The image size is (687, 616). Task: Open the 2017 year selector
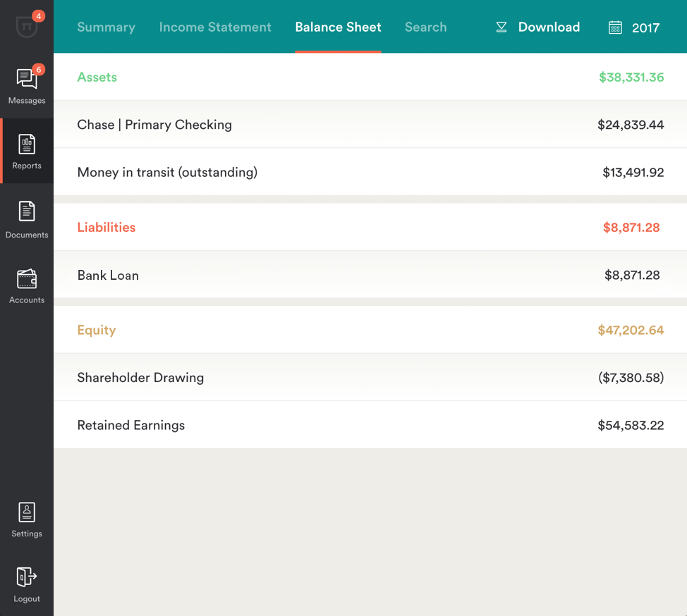[645, 28]
